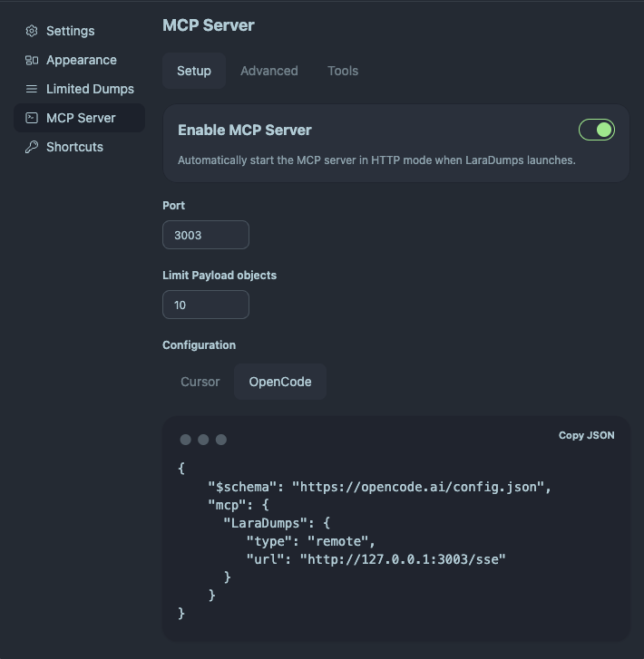Select the Cursor configuration tab
Image resolution: width=644 pixels, height=659 pixels.
pyautogui.click(x=200, y=382)
